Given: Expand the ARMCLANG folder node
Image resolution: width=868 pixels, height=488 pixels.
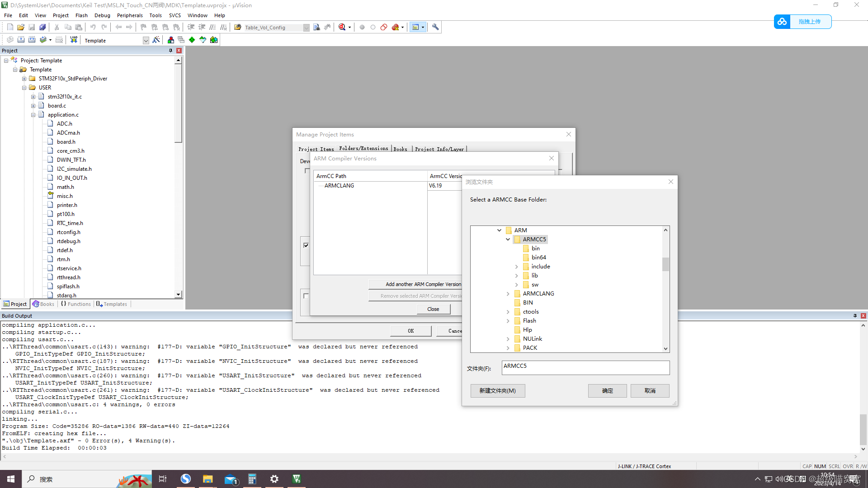Looking at the screenshot, I should click(x=508, y=294).
